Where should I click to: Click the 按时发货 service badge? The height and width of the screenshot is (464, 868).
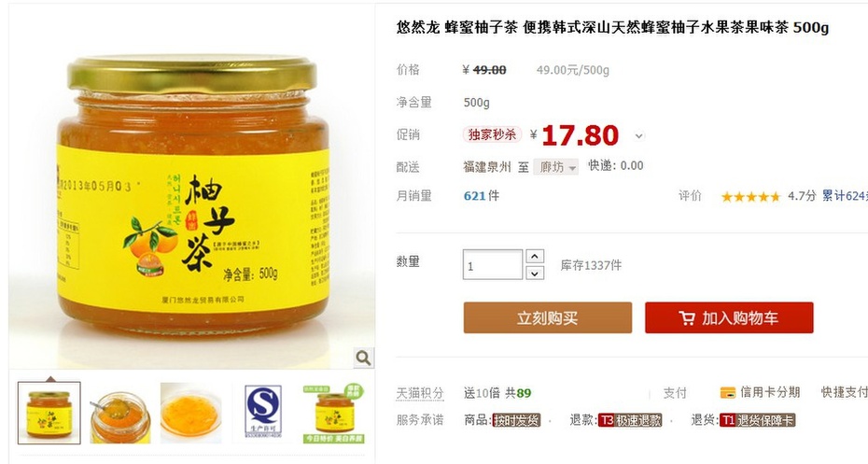pyautogui.click(x=516, y=420)
